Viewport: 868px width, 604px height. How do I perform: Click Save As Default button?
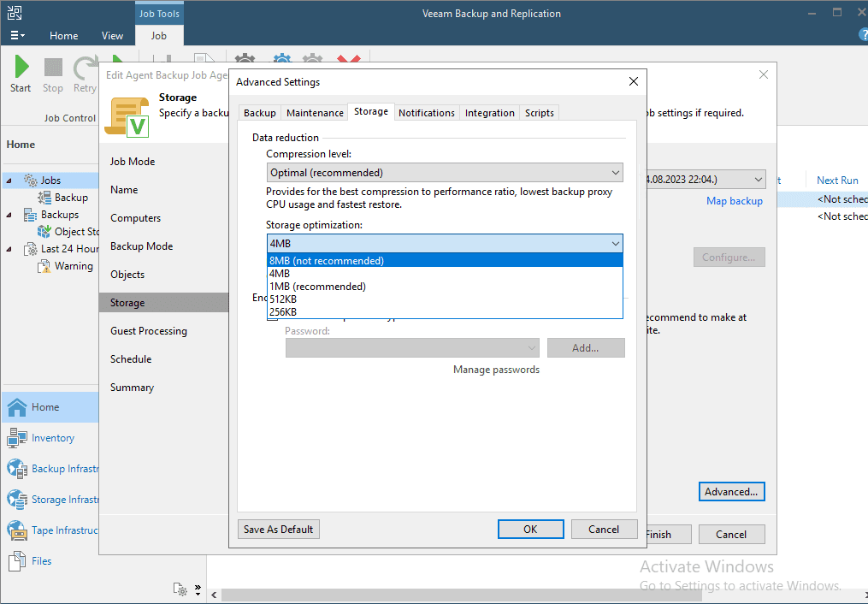(x=279, y=530)
